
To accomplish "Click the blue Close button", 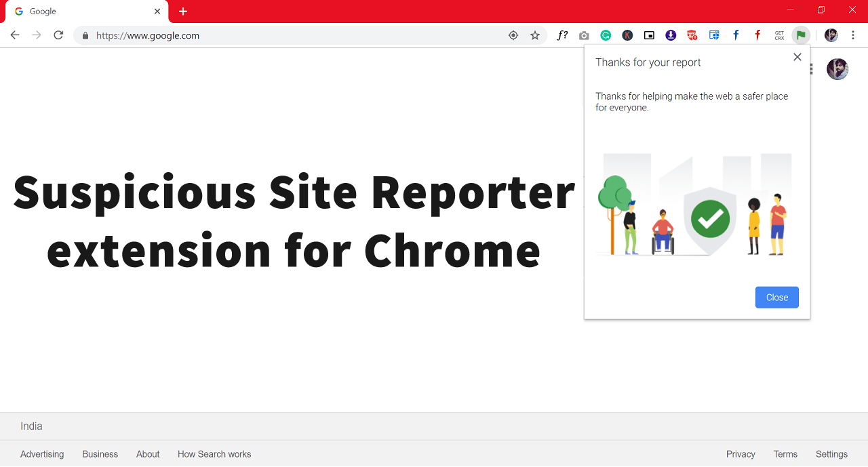I will pos(777,298).
